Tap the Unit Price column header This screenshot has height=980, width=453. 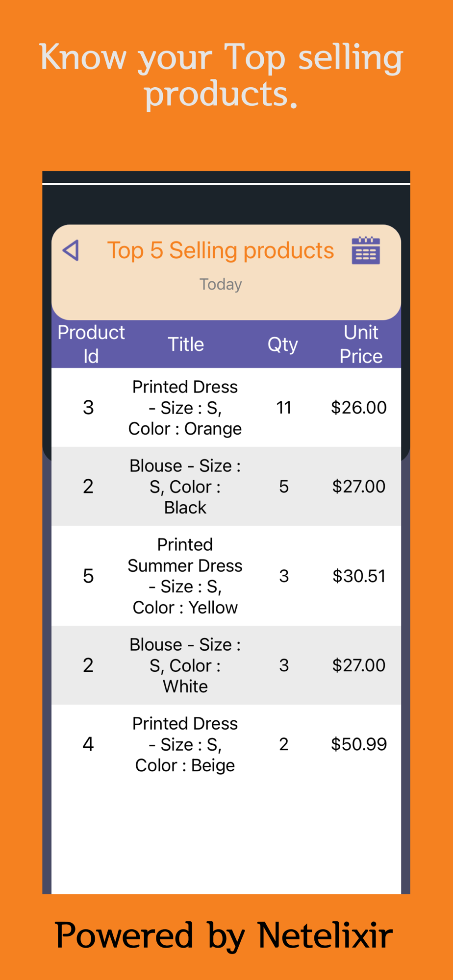(x=361, y=344)
